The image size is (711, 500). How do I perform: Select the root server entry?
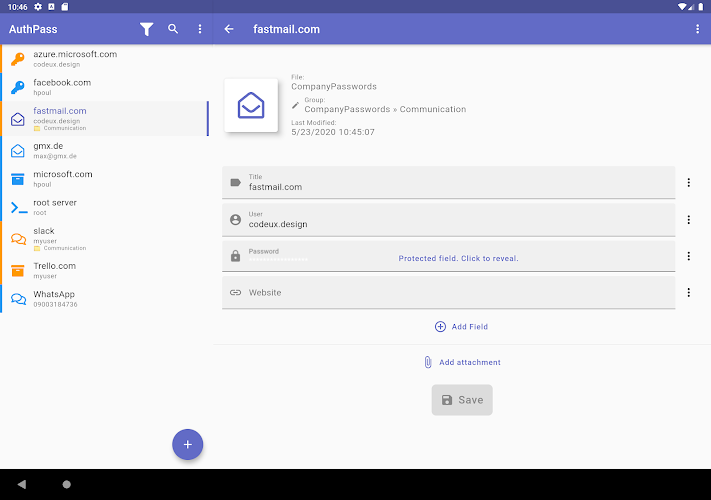click(105, 207)
